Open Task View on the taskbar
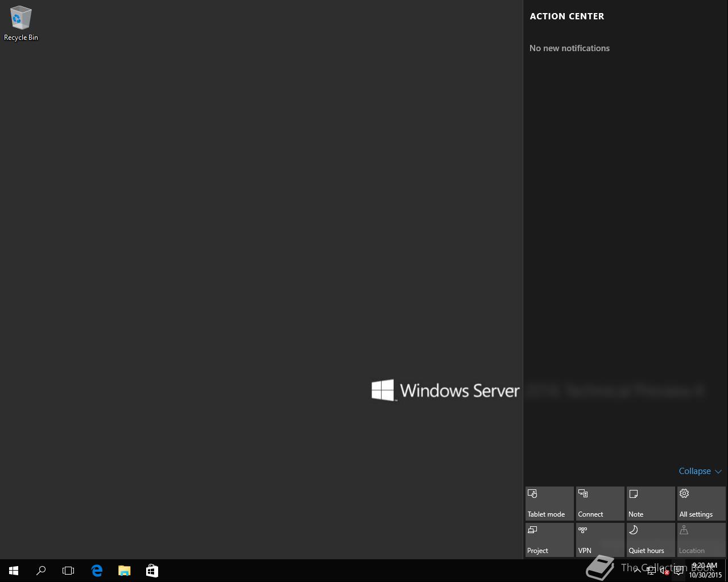This screenshot has width=728, height=582. tap(68, 571)
